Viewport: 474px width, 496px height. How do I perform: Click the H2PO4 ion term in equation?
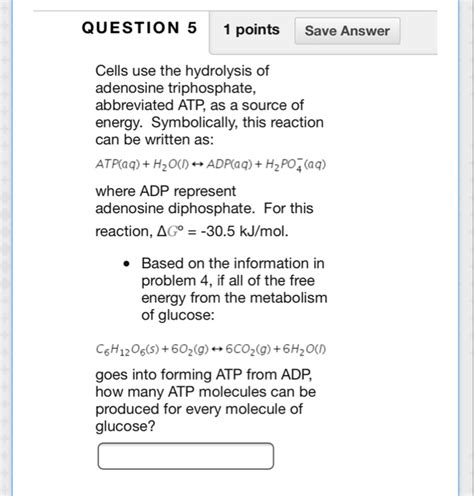coord(295,164)
